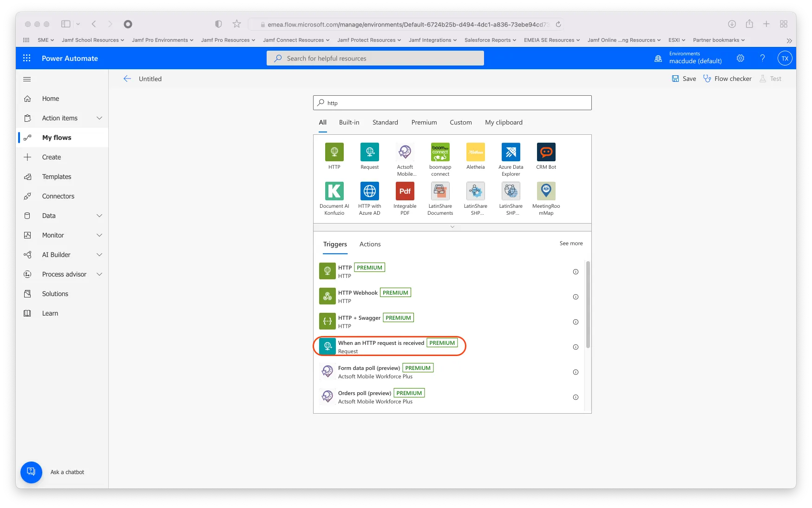Click the See more link
This screenshot has height=508, width=812.
click(571, 243)
